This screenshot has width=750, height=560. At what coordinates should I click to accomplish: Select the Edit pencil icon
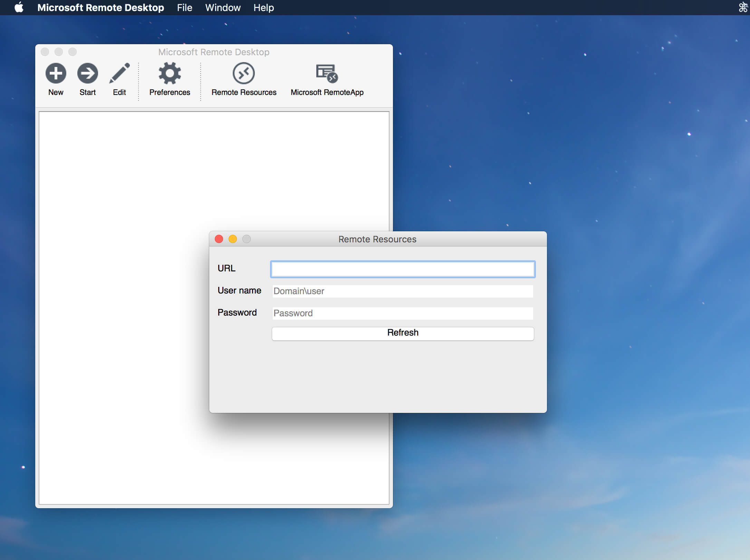tap(119, 73)
